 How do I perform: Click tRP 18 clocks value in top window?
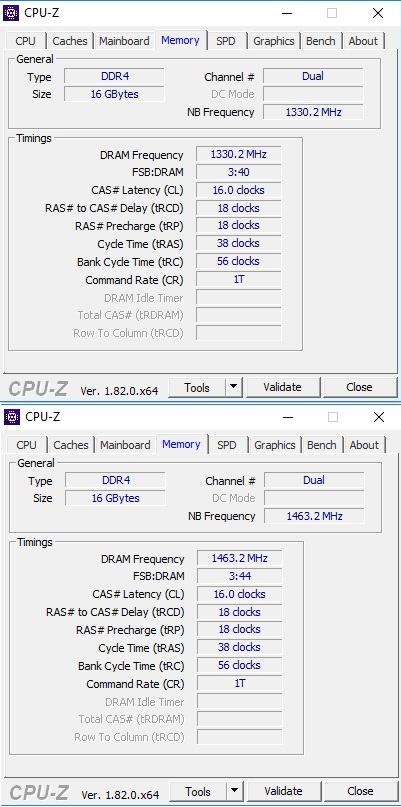click(x=238, y=225)
